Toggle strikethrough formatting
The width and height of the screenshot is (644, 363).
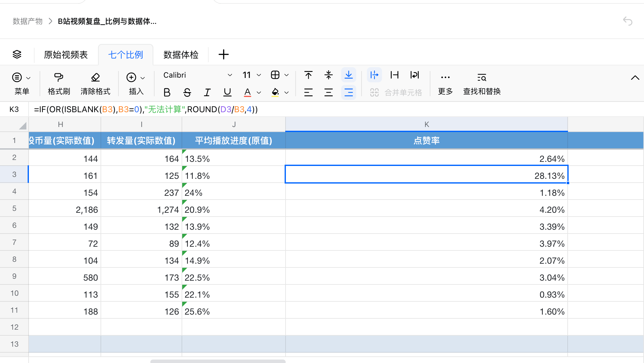click(x=187, y=92)
